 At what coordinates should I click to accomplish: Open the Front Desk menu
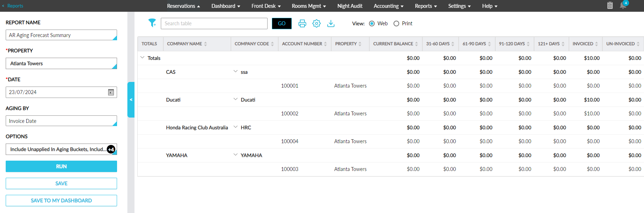[x=266, y=6]
